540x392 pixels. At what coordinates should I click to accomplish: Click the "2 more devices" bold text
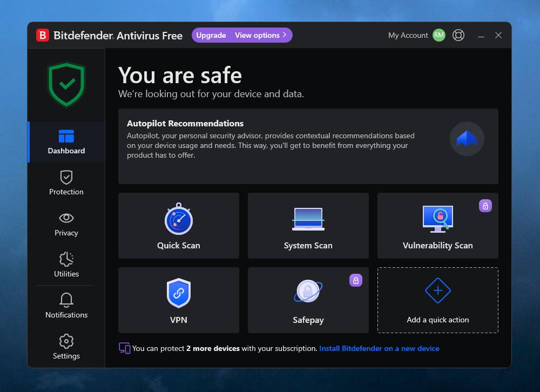[x=213, y=348]
